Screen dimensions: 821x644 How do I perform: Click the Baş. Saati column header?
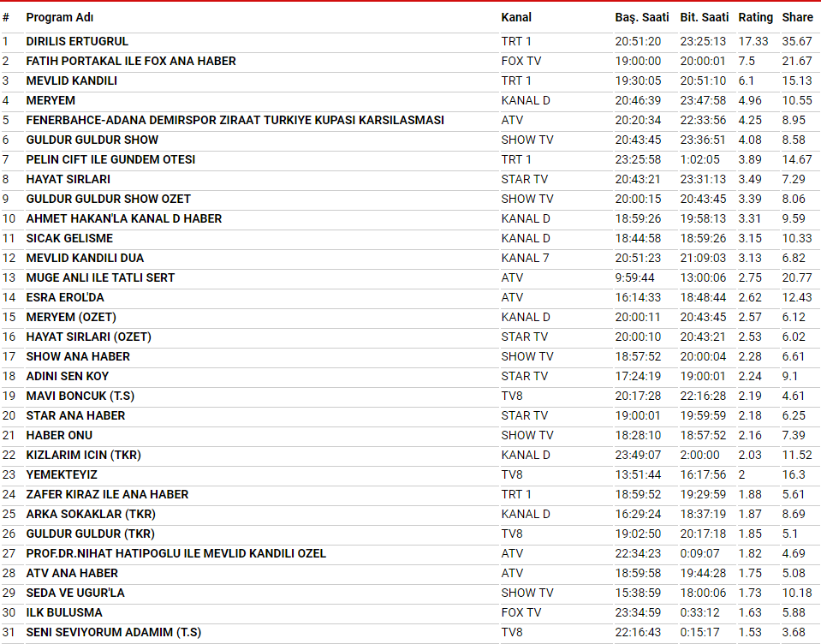click(x=641, y=17)
